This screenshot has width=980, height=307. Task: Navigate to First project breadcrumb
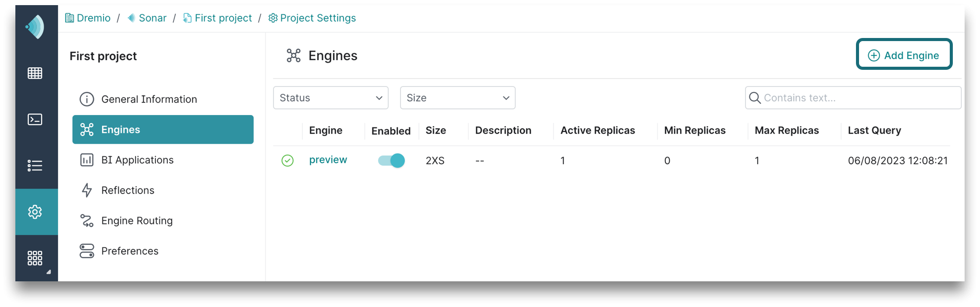tap(223, 18)
